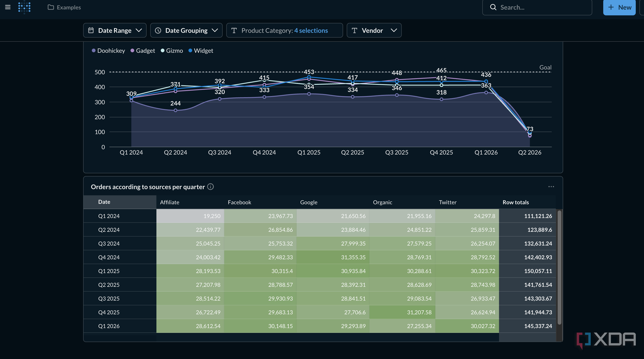Toggle the Doohickey series in legend
The height and width of the screenshot is (359, 644).
click(108, 50)
